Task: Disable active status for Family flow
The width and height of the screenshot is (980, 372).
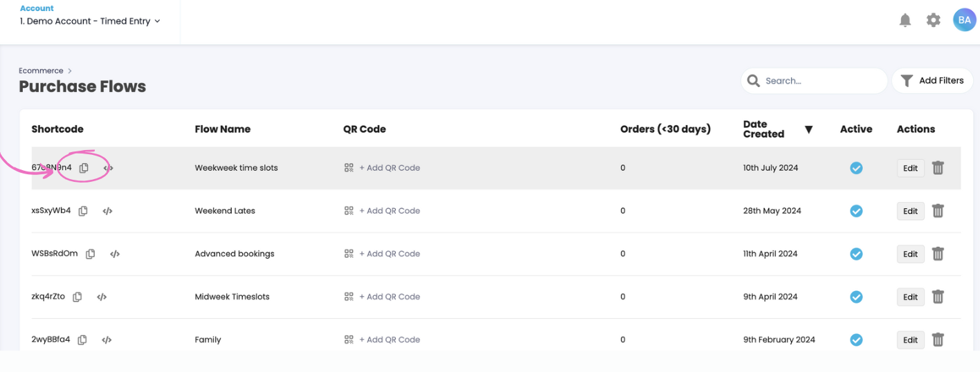Action: click(x=856, y=340)
